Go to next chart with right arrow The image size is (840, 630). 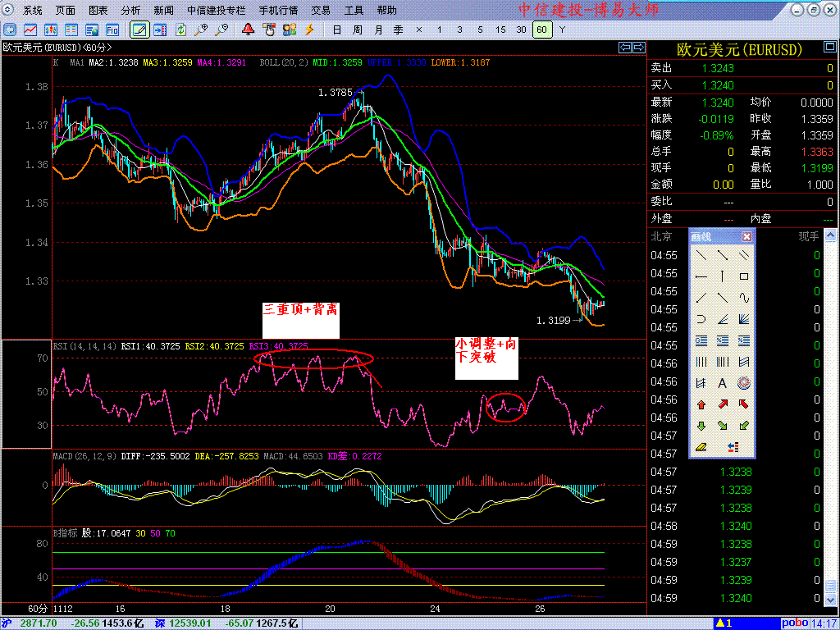[638, 48]
